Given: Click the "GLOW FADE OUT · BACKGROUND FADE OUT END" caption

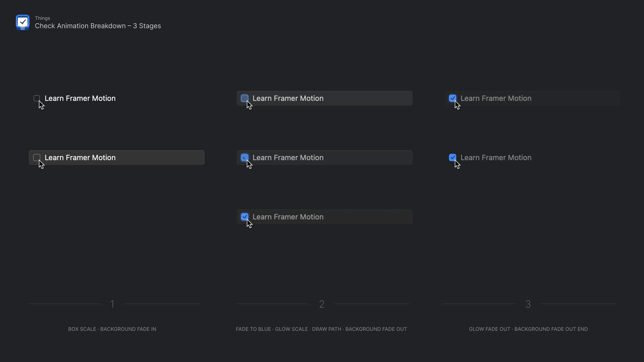Looking at the screenshot, I should 528,329.
